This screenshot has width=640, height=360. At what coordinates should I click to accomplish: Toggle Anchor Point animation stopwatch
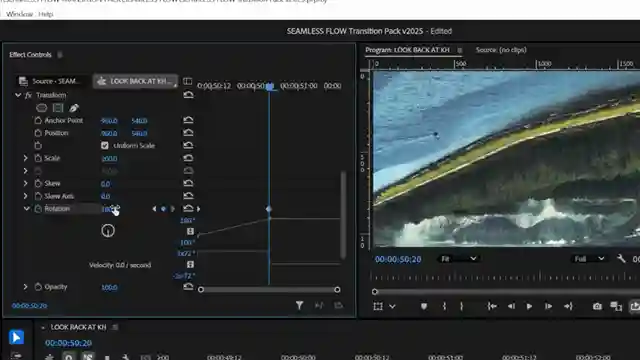[38, 120]
